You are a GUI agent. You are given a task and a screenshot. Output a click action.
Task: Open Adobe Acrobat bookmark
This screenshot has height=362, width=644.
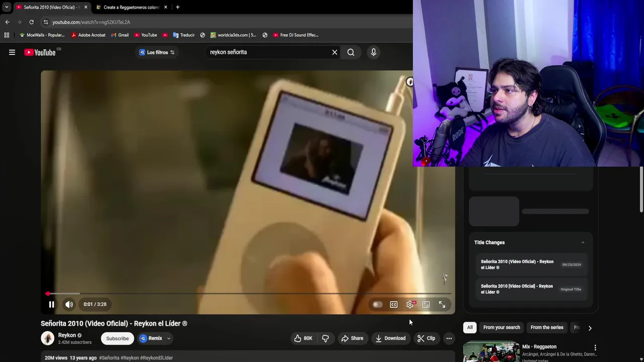(x=88, y=35)
